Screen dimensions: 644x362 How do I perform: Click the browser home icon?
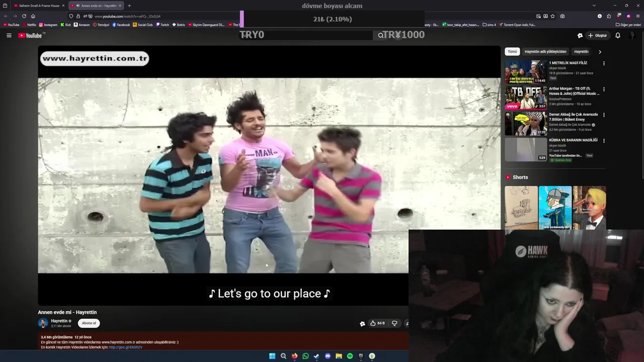point(33,16)
